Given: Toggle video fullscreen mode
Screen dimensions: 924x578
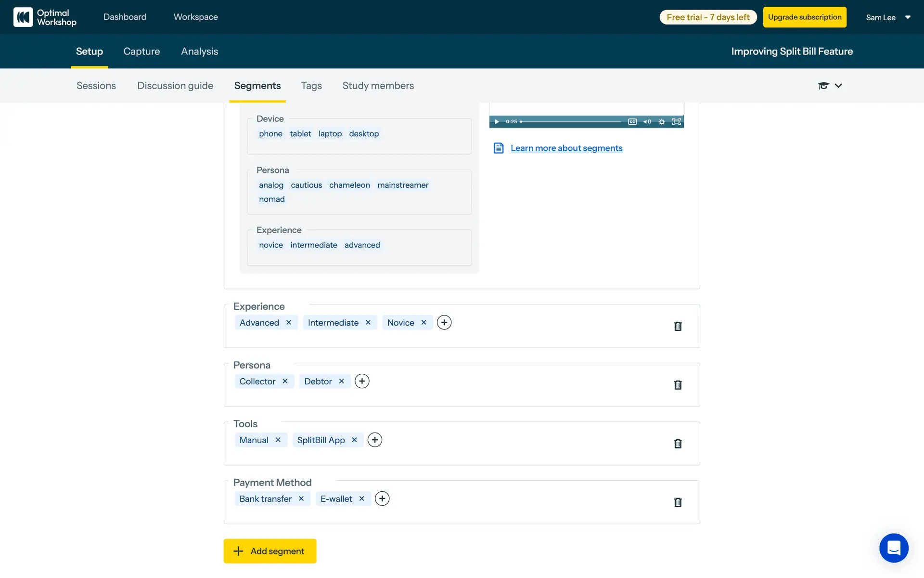Looking at the screenshot, I should pos(676,122).
